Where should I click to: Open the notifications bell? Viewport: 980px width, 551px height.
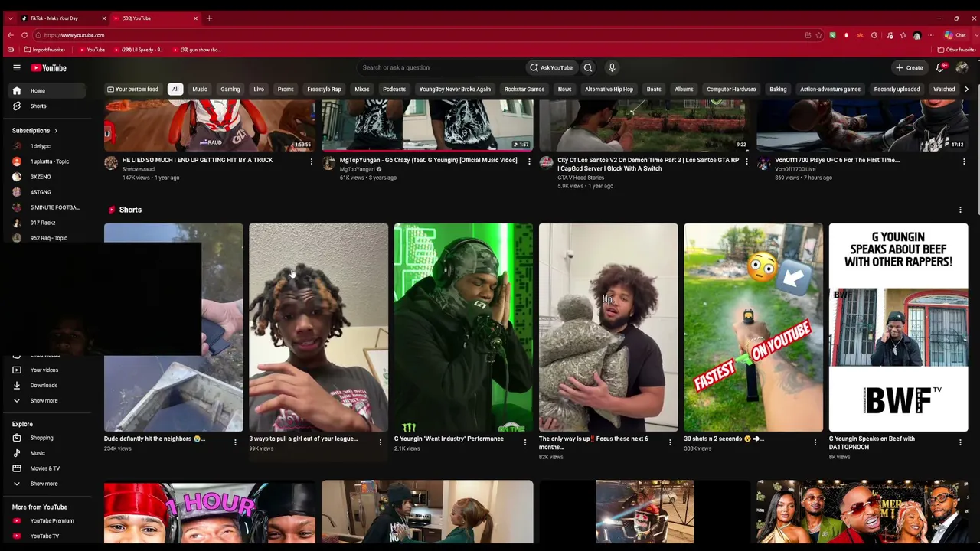pyautogui.click(x=940, y=68)
